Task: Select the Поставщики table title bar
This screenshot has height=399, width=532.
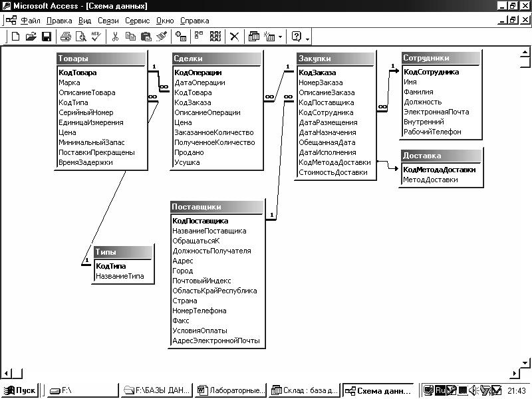Action: tap(217, 207)
